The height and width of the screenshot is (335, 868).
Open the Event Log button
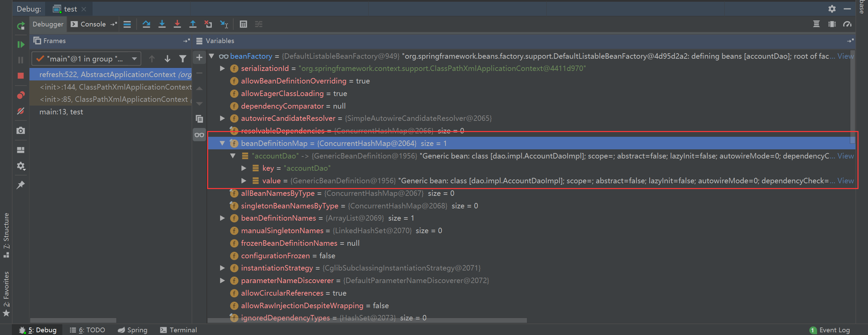click(830, 330)
